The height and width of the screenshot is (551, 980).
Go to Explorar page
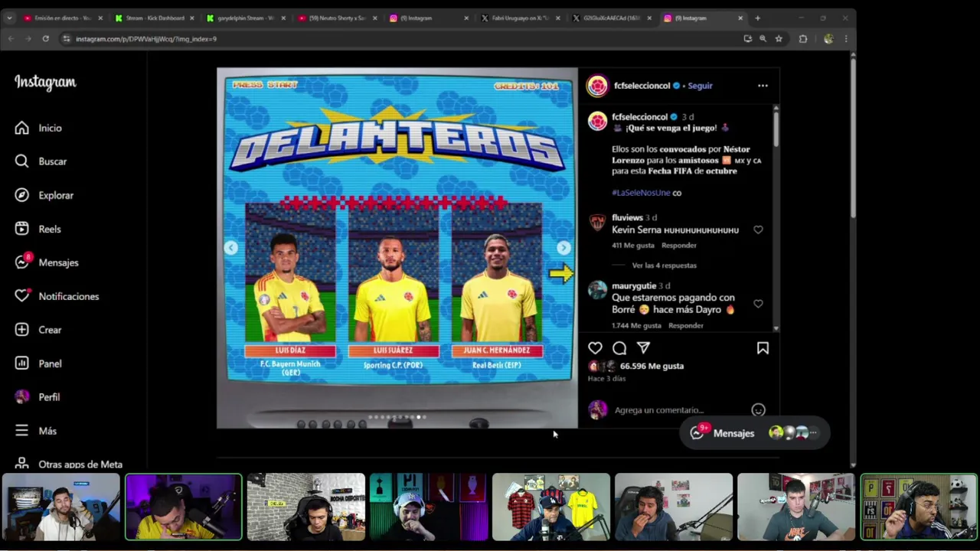point(44,195)
